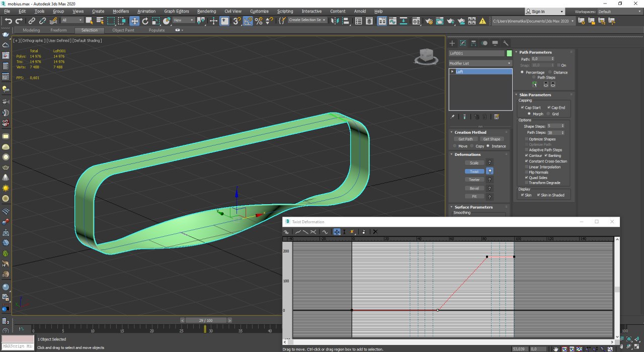The width and height of the screenshot is (644, 352).
Task: Uncheck the Cap Start checkbox
Action: click(x=522, y=108)
